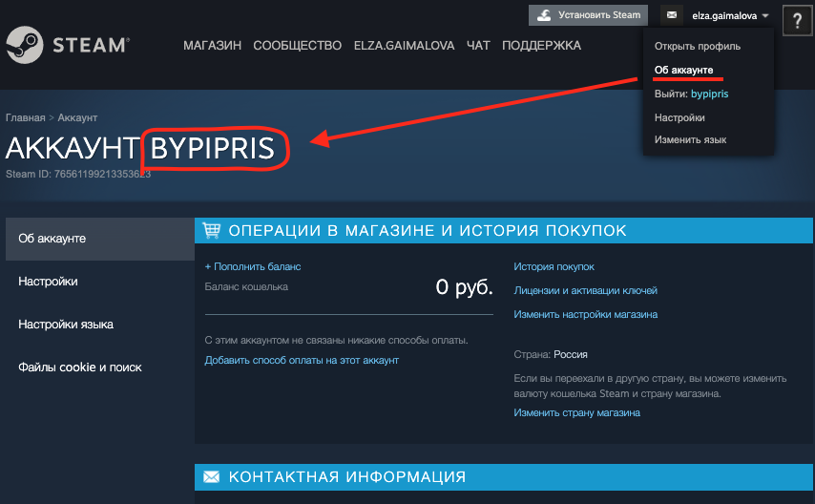Click the Steam logo icon
815x504 pixels.
point(25,45)
